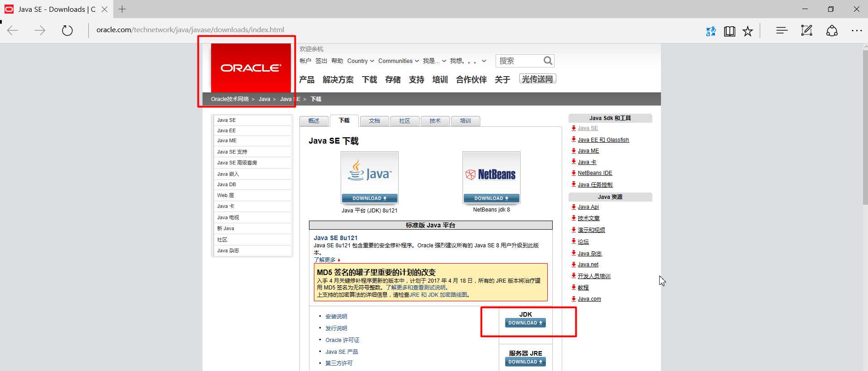Screen dimensions: 868x371
Task: Open the web note pen icon
Action: pyautogui.click(x=806, y=30)
